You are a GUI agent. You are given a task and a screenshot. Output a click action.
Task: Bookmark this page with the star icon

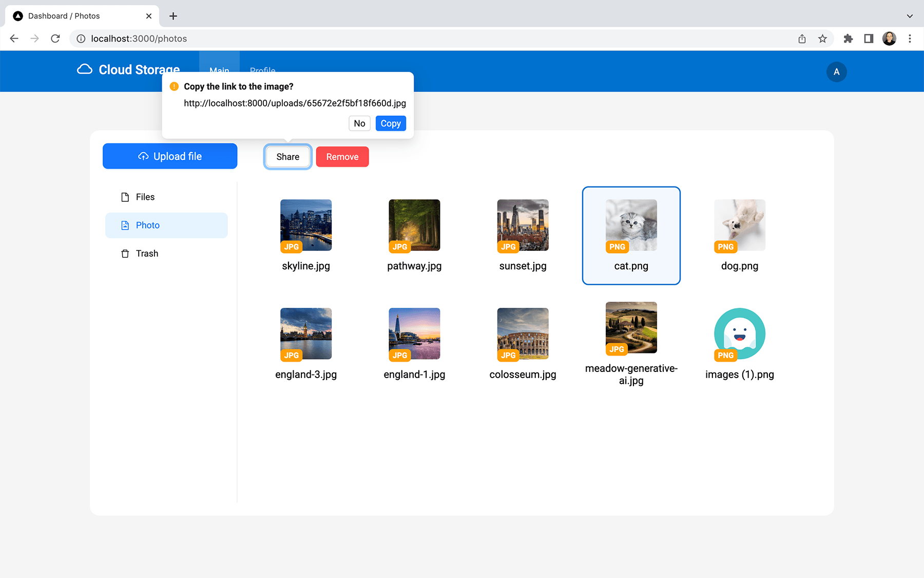point(822,39)
